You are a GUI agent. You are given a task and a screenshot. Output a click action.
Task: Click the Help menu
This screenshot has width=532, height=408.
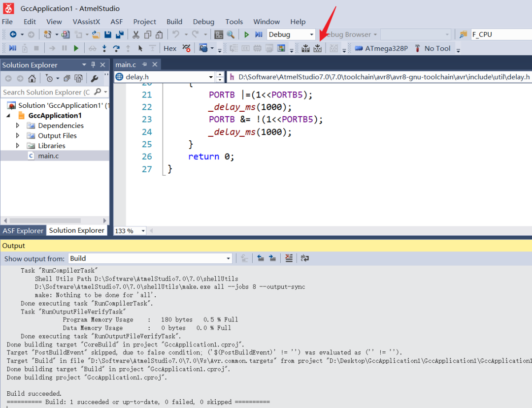[298, 22]
